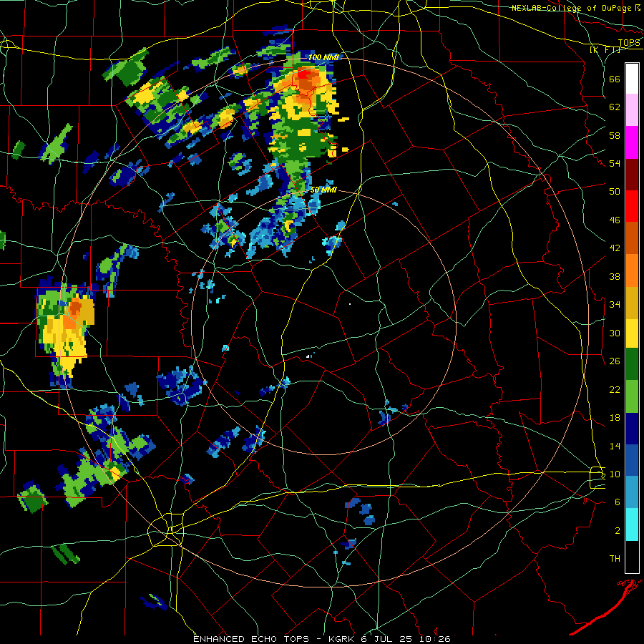Click the 50 NMI range ring label
This screenshot has height=644, width=644.
[x=323, y=190]
